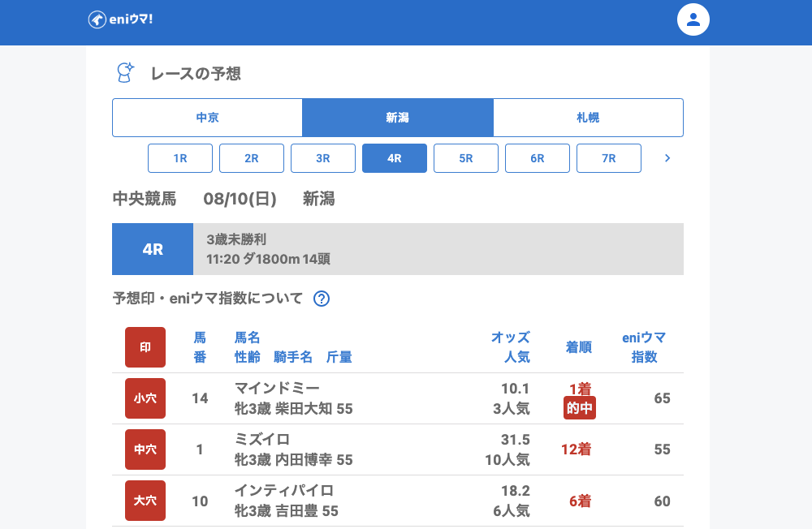Open race 6R
812x529 pixels.
538,158
